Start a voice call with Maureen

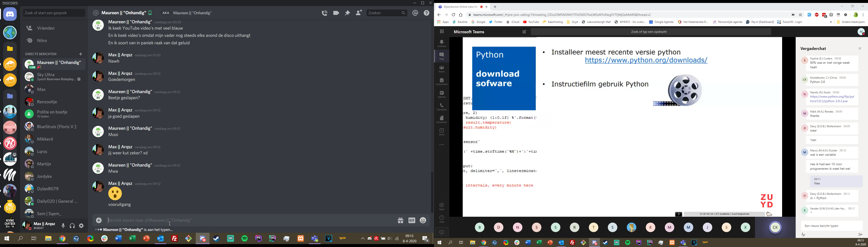(325, 13)
